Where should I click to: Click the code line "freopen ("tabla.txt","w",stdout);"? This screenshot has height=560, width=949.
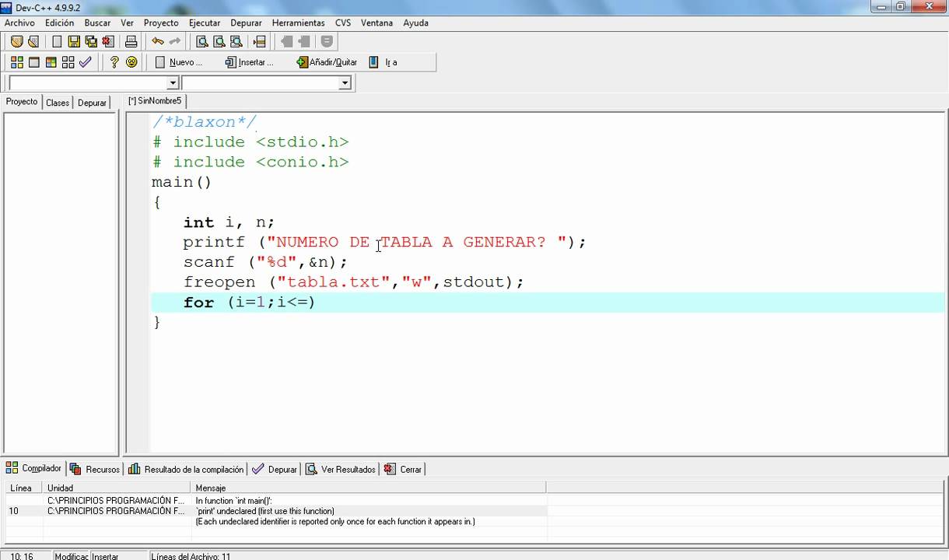(354, 282)
